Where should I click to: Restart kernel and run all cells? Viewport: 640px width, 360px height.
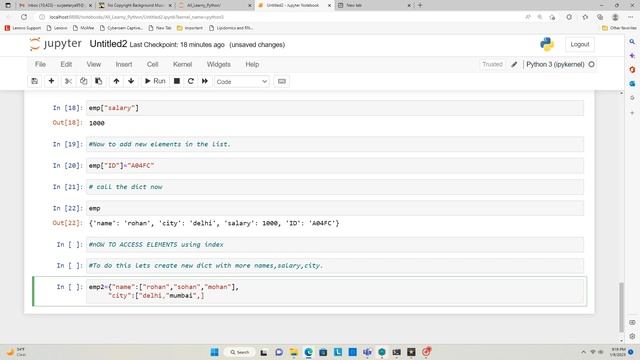click(205, 81)
